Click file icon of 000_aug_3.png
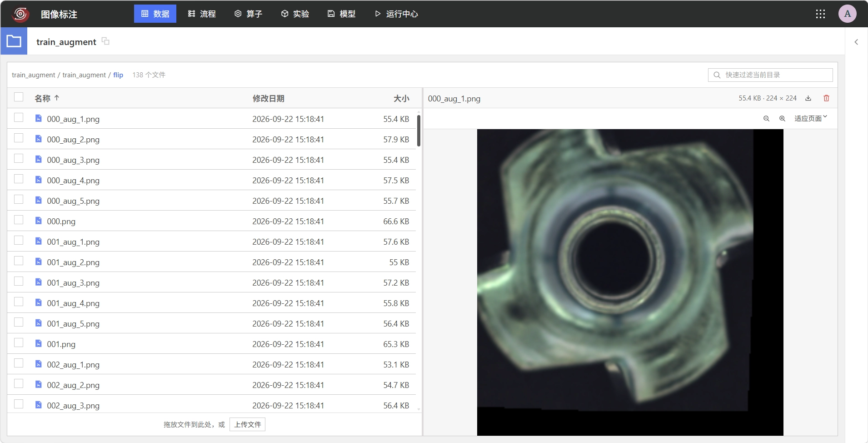868x443 pixels. point(39,159)
